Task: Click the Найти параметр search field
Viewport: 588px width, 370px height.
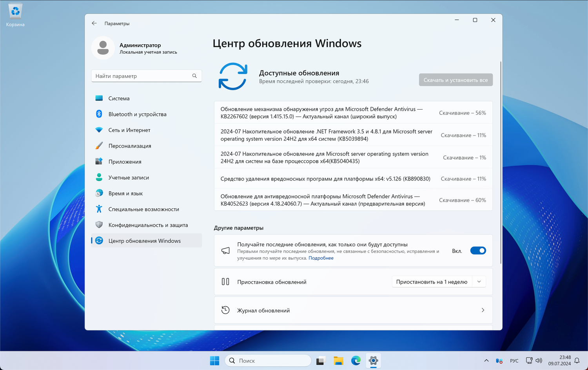Action: click(147, 76)
